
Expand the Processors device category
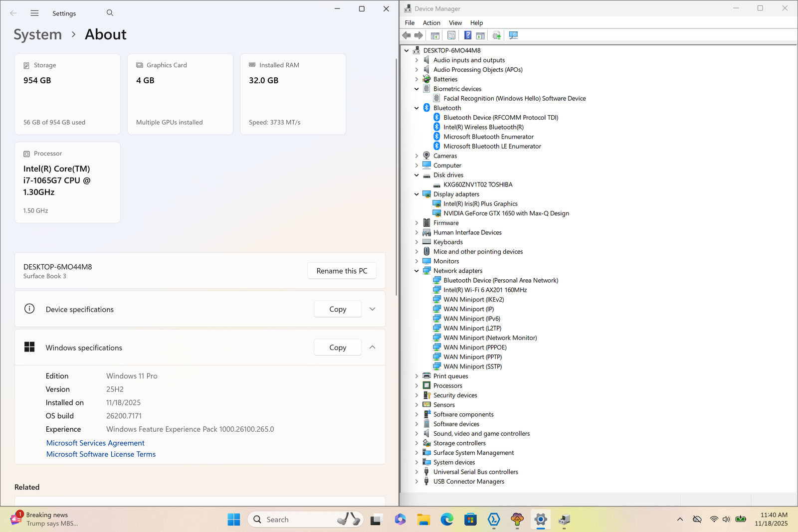coord(416,386)
